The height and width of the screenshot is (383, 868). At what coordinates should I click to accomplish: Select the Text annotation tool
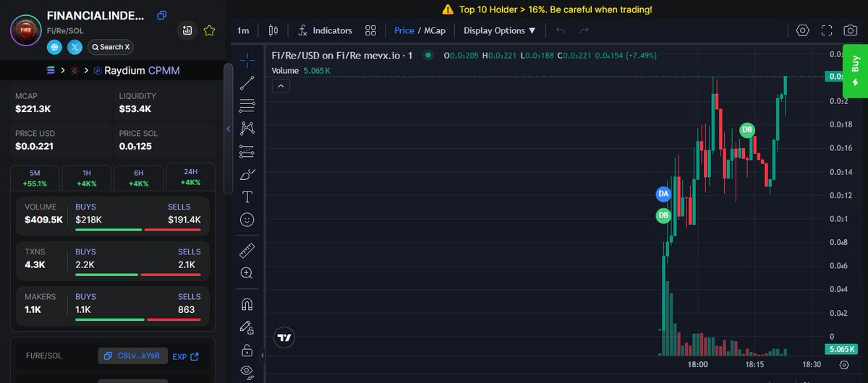(x=247, y=197)
